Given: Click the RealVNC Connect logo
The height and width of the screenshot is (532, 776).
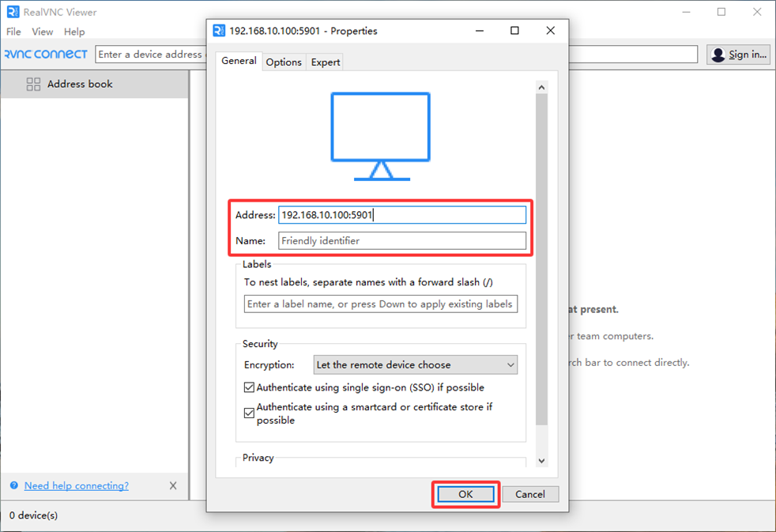Looking at the screenshot, I should [46, 54].
